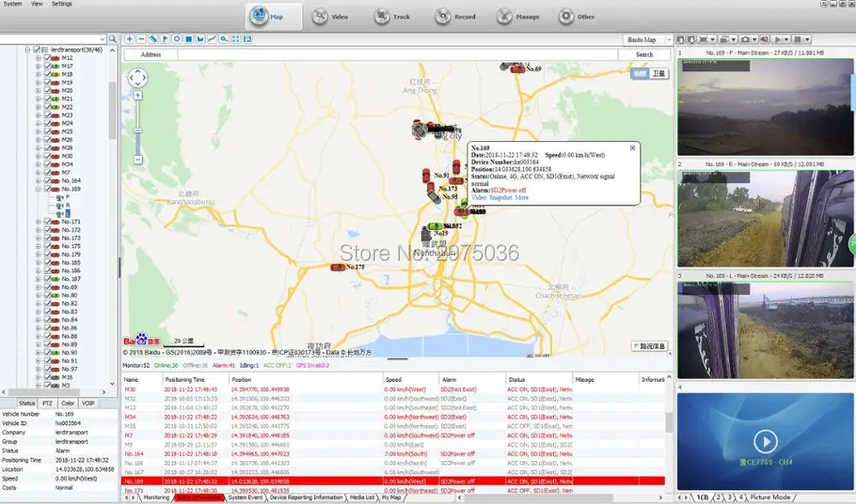Viewport: 856px width, 504px height.
Task: Open the Map module
Action: coord(274,16)
